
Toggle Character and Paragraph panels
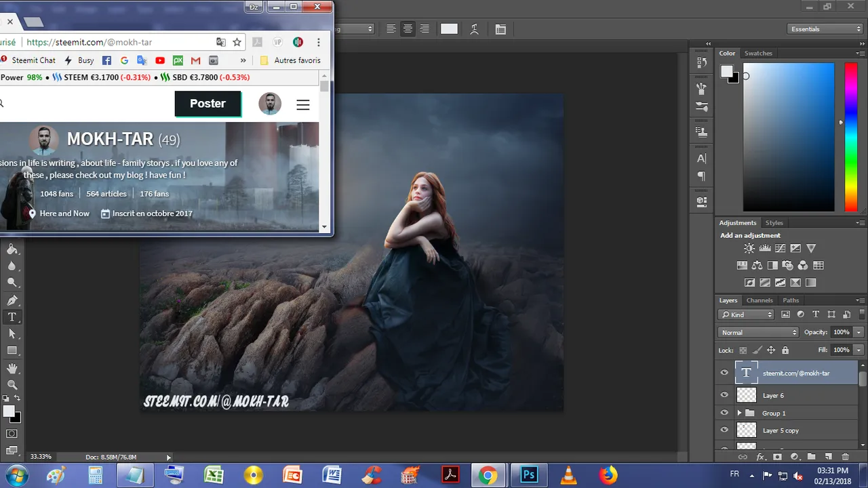500,29
